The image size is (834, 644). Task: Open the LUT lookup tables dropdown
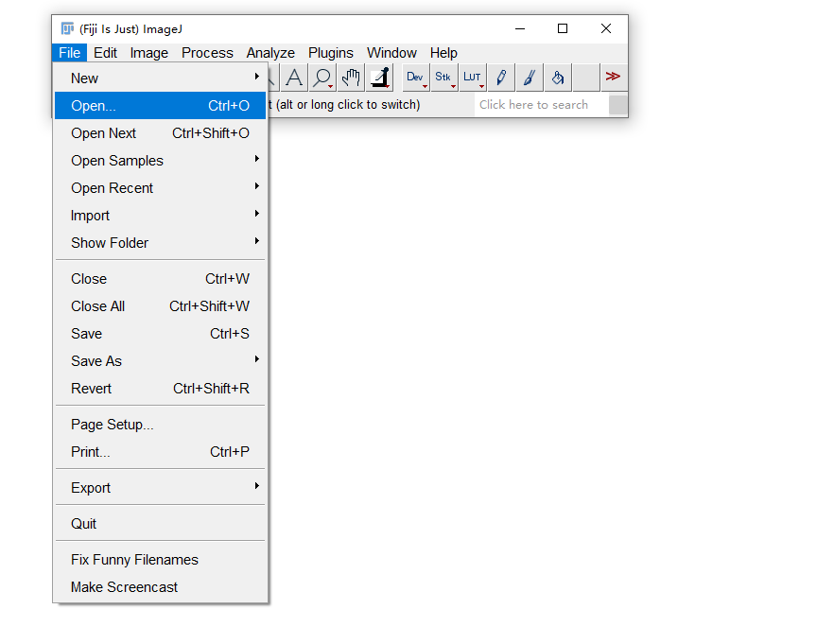point(472,78)
